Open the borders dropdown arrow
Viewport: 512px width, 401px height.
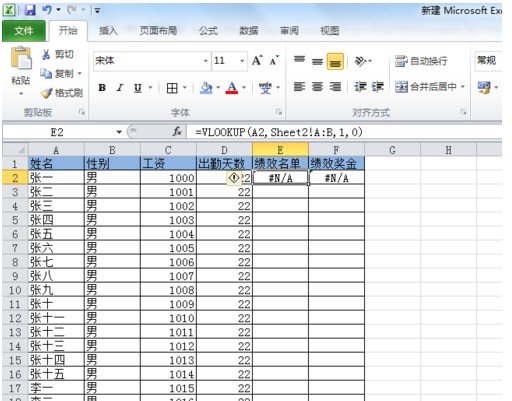point(184,88)
